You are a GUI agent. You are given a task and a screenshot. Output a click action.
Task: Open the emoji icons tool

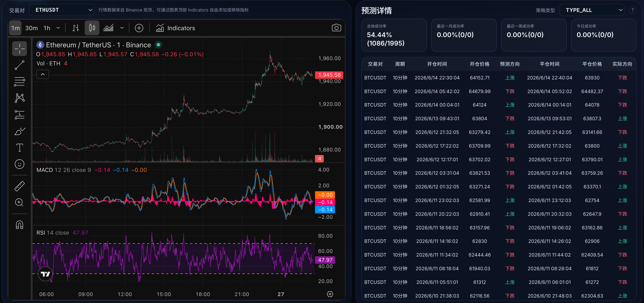point(20,164)
